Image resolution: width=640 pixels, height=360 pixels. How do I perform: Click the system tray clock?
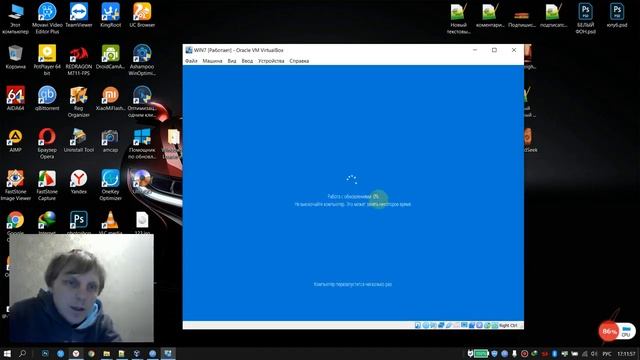click(626, 354)
